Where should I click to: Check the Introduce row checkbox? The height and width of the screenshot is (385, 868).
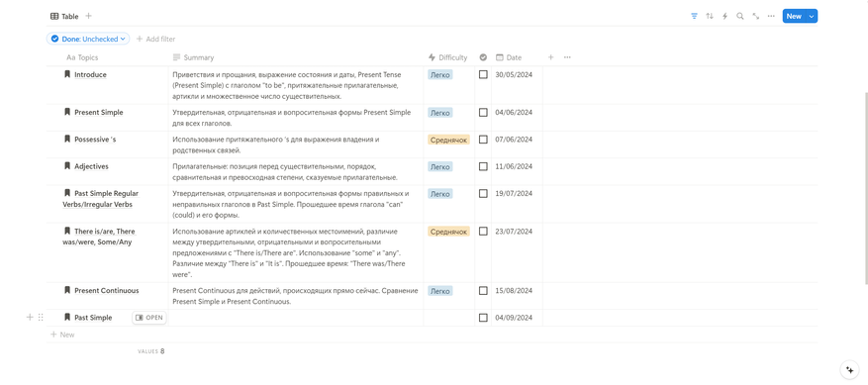[x=483, y=74]
